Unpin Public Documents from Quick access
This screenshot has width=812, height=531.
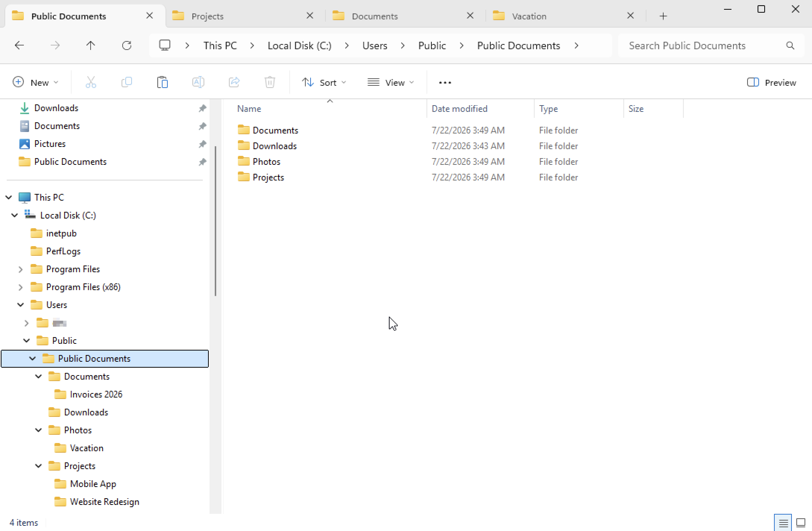[202, 162]
